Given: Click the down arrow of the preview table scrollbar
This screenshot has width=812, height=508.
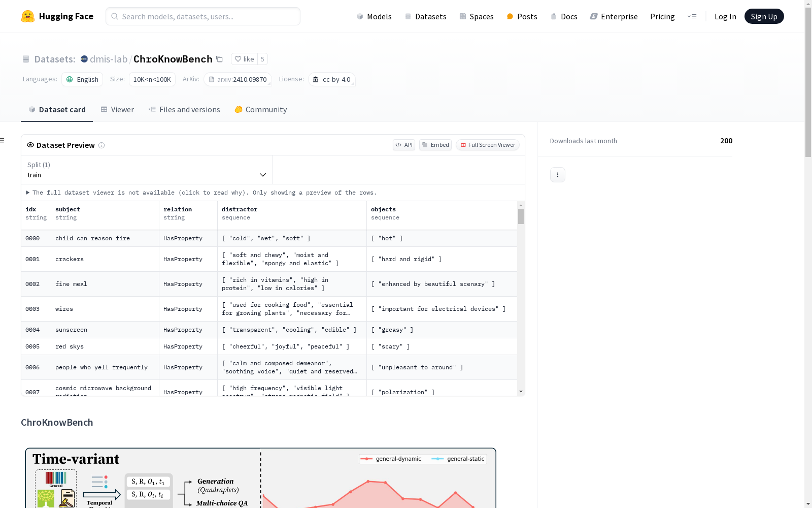Looking at the screenshot, I should click(521, 392).
